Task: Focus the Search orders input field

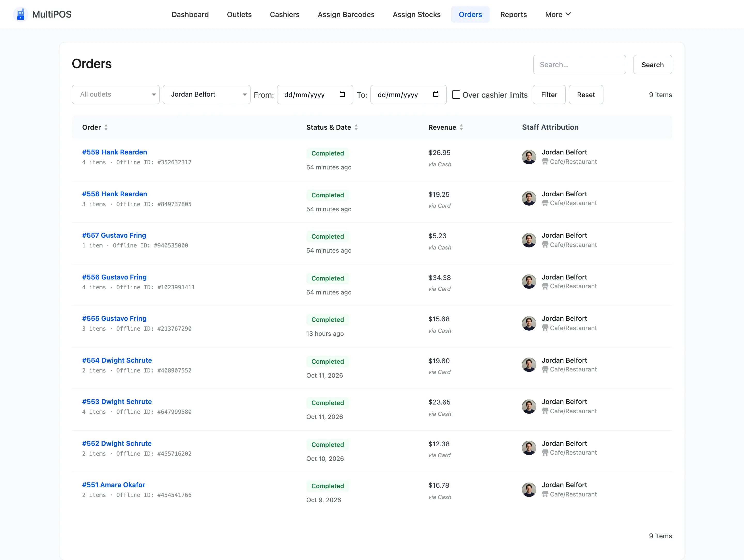Action: coord(579,65)
